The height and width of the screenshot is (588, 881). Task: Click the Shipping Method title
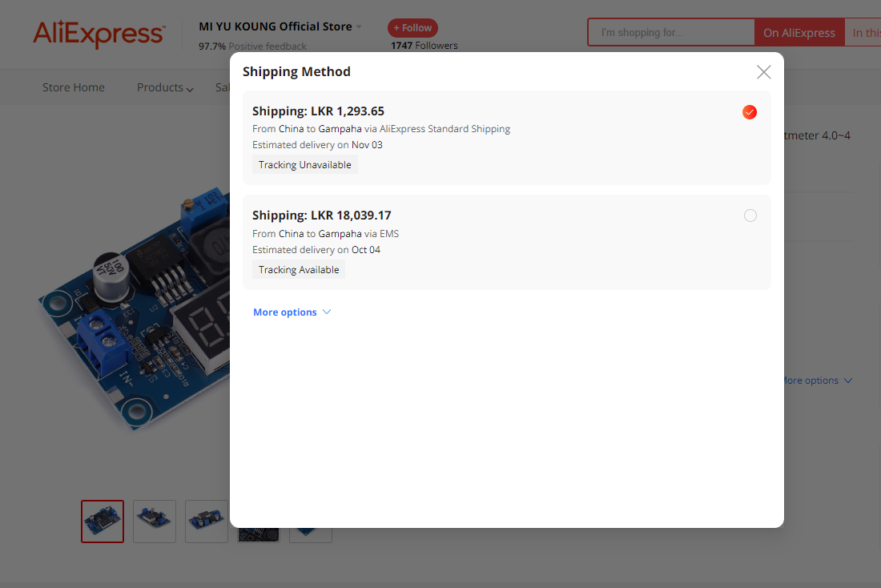coord(296,71)
